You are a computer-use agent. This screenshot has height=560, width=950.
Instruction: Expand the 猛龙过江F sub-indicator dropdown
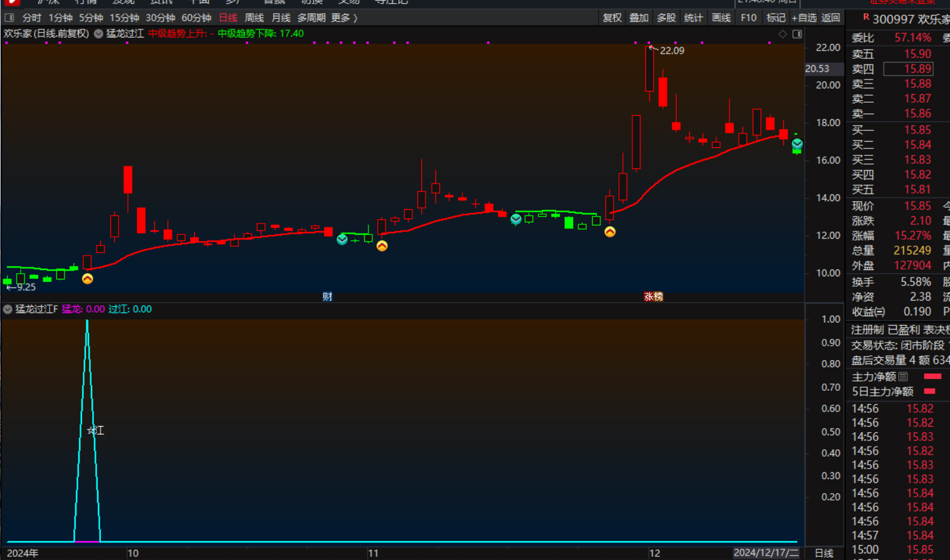8,309
